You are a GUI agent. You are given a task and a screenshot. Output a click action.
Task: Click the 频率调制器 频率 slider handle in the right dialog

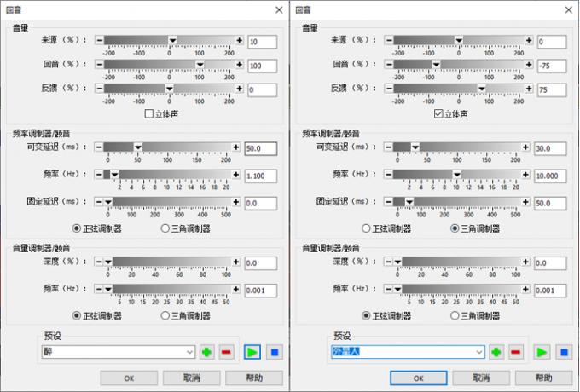457,175
